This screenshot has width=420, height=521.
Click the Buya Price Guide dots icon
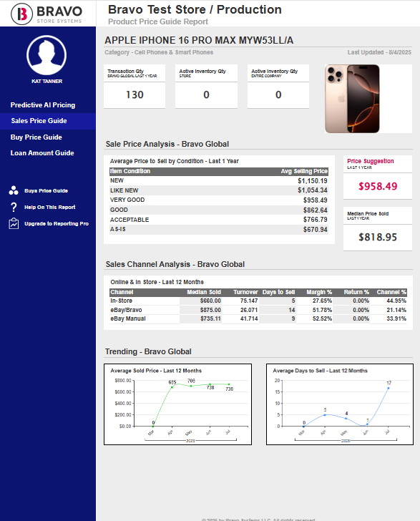(x=14, y=190)
